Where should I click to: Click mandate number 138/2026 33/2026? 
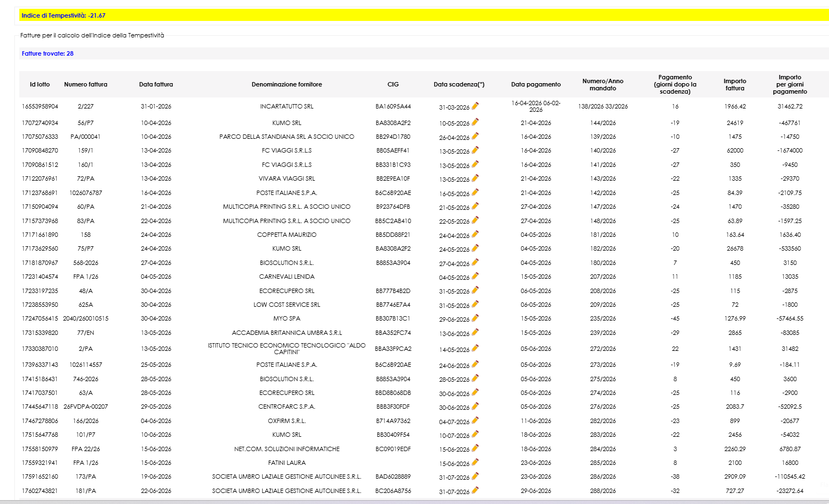click(603, 106)
